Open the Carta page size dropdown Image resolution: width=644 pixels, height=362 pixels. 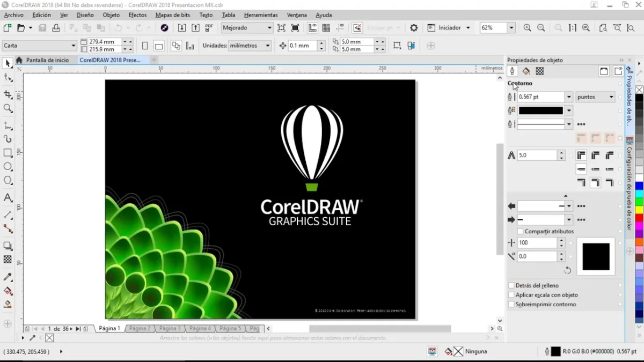(40, 46)
